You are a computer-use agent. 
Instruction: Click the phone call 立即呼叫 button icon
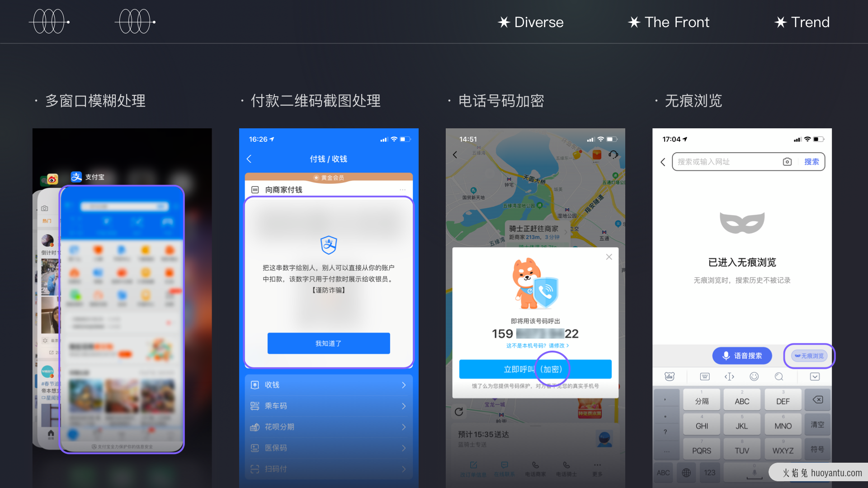[x=535, y=369]
